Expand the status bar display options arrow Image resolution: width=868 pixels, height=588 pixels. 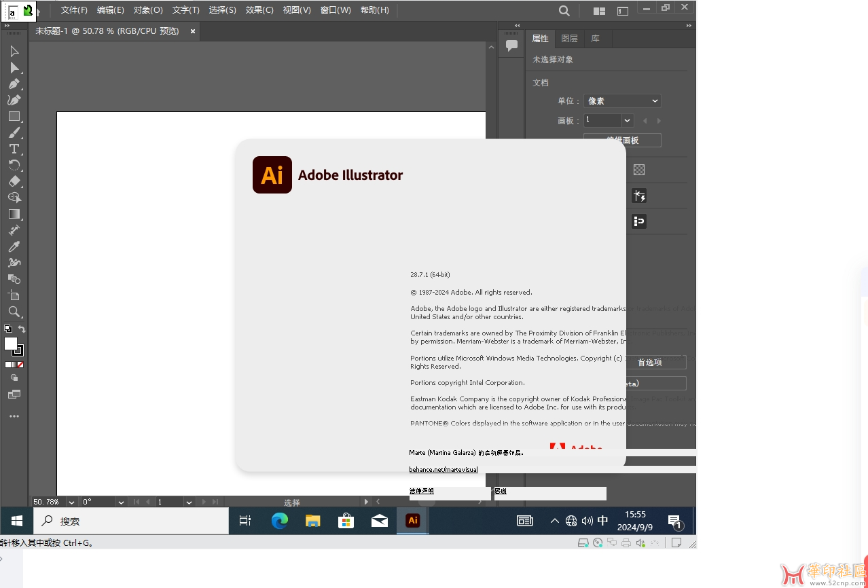pos(367,502)
